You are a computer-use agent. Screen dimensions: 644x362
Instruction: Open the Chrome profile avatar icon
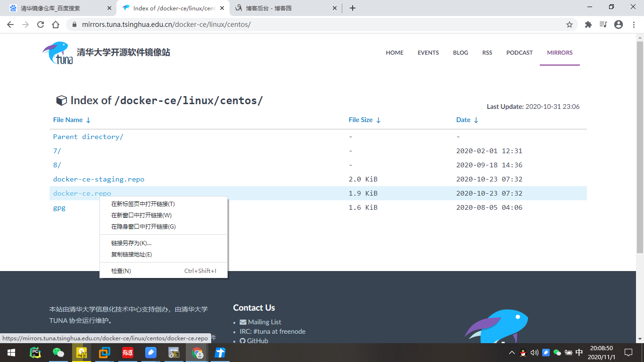pyautogui.click(x=619, y=25)
